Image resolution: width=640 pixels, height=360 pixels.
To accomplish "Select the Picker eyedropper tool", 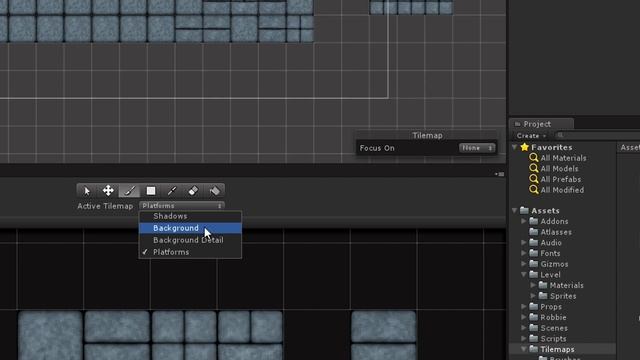I will pyautogui.click(x=172, y=191).
